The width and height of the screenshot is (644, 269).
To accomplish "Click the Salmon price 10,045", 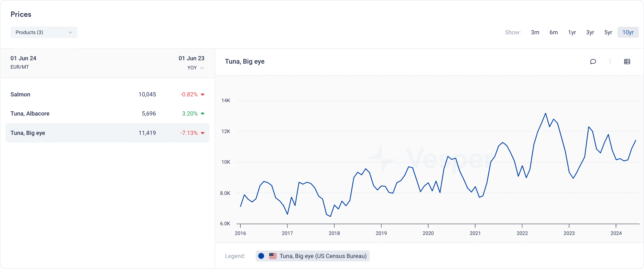I will click(147, 94).
